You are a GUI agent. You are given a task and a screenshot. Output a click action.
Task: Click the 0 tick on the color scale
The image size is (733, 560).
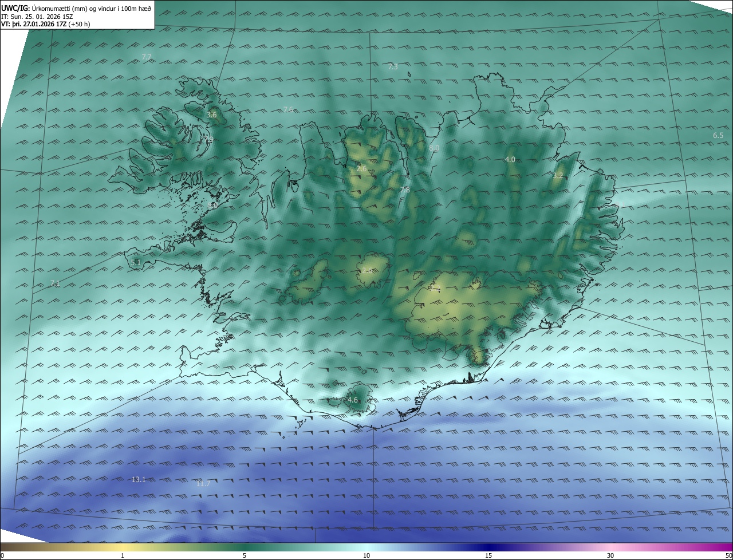click(x=2, y=555)
